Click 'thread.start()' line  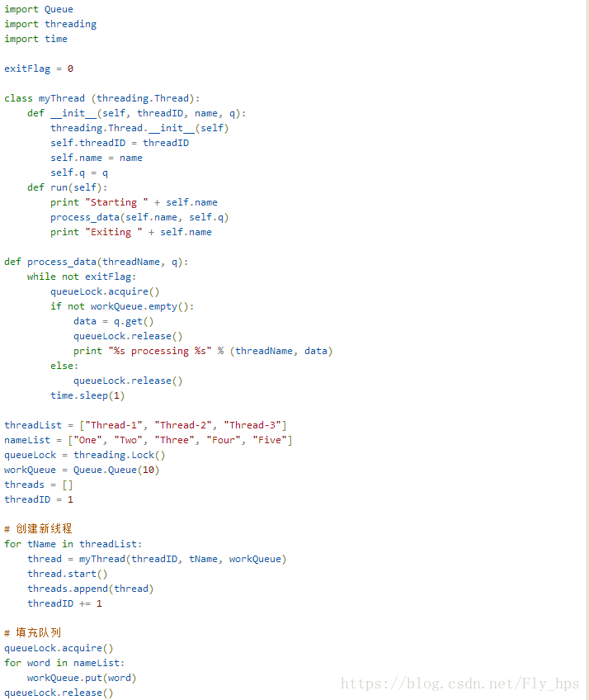[x=68, y=574]
